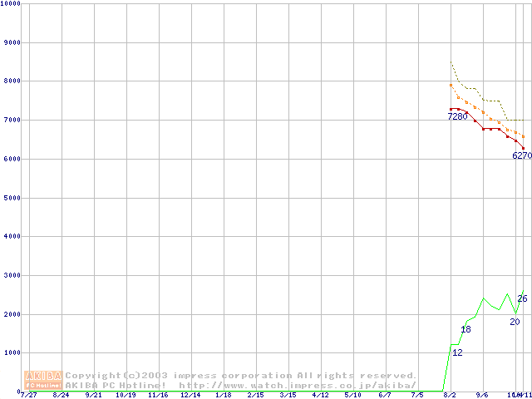Click the 5000 y-axis label
The image size is (532, 399).
(x=13, y=198)
